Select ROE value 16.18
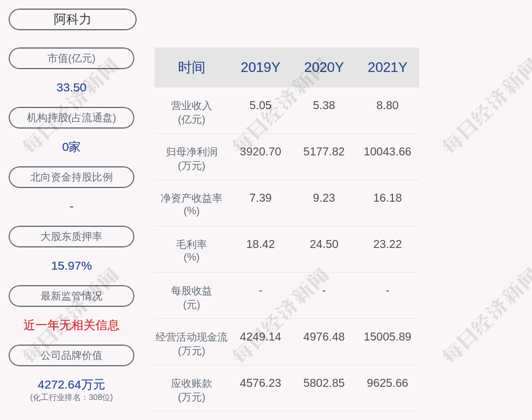The width and height of the screenshot is (532, 420). point(387,198)
